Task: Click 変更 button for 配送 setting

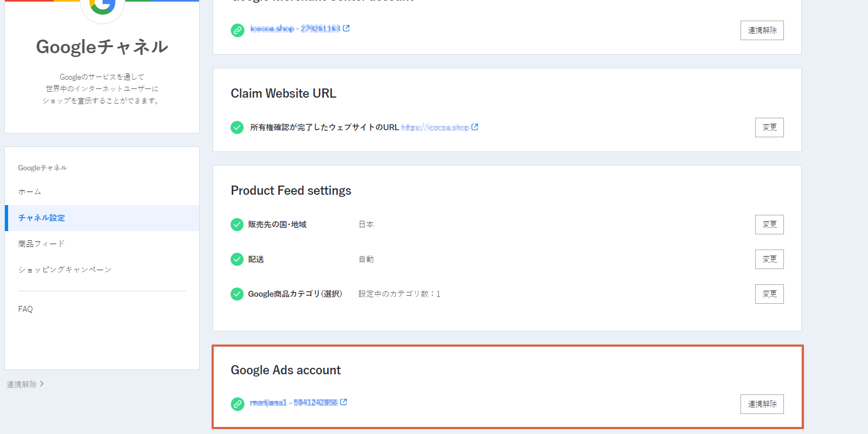Action: click(x=769, y=259)
